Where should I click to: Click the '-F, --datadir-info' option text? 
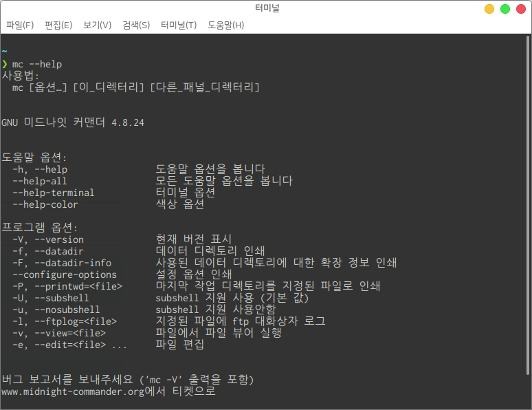61,263
